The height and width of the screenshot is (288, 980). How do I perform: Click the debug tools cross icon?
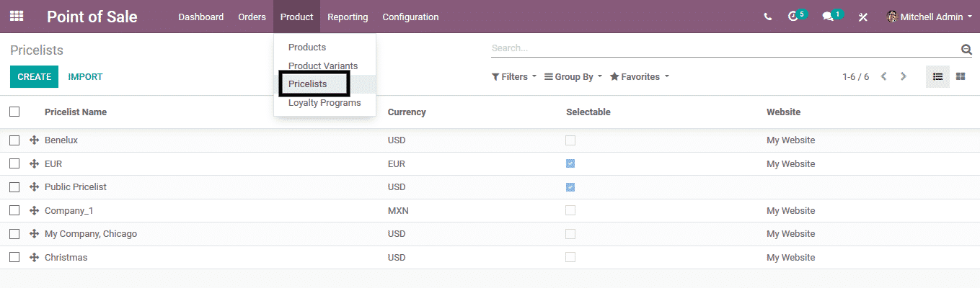point(862,17)
